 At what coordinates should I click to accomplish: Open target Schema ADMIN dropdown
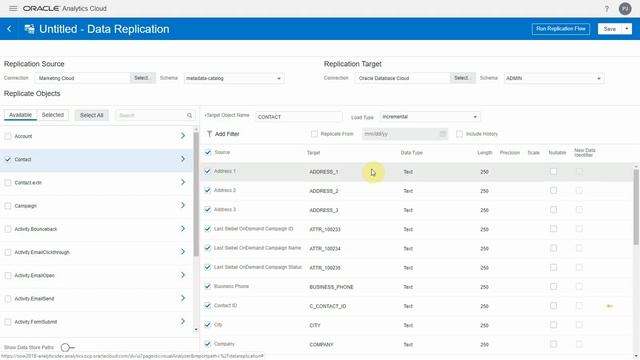pos(554,78)
